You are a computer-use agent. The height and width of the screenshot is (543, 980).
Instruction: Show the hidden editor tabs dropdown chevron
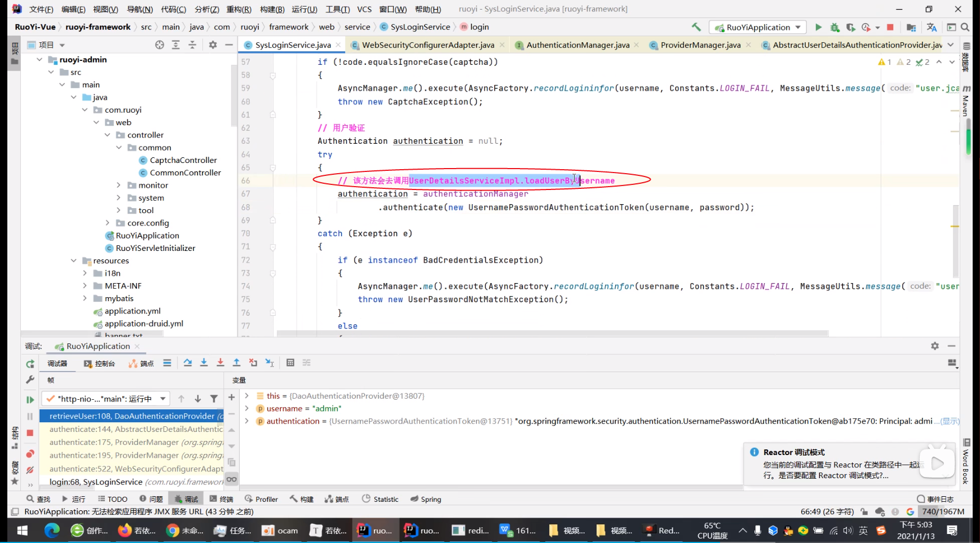(951, 45)
